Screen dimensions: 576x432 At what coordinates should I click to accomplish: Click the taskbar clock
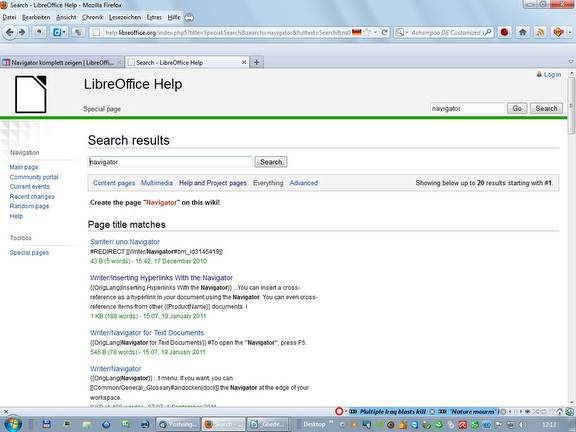[x=550, y=424]
